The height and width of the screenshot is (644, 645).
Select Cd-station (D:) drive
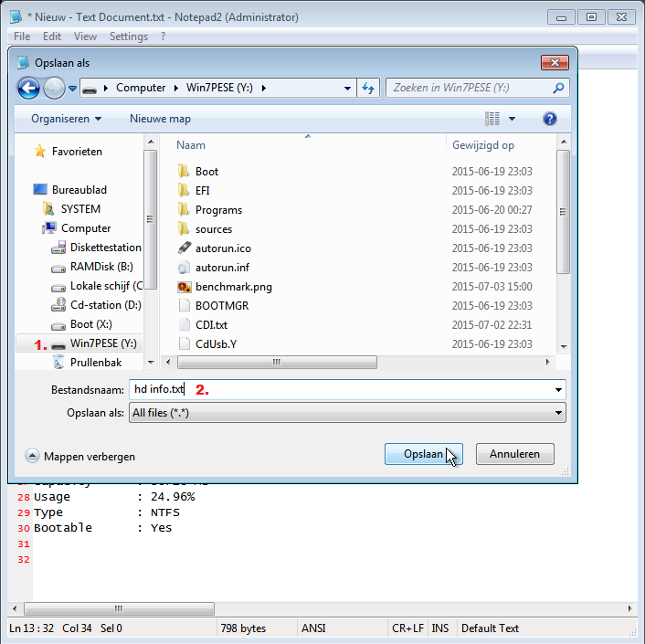click(x=96, y=305)
